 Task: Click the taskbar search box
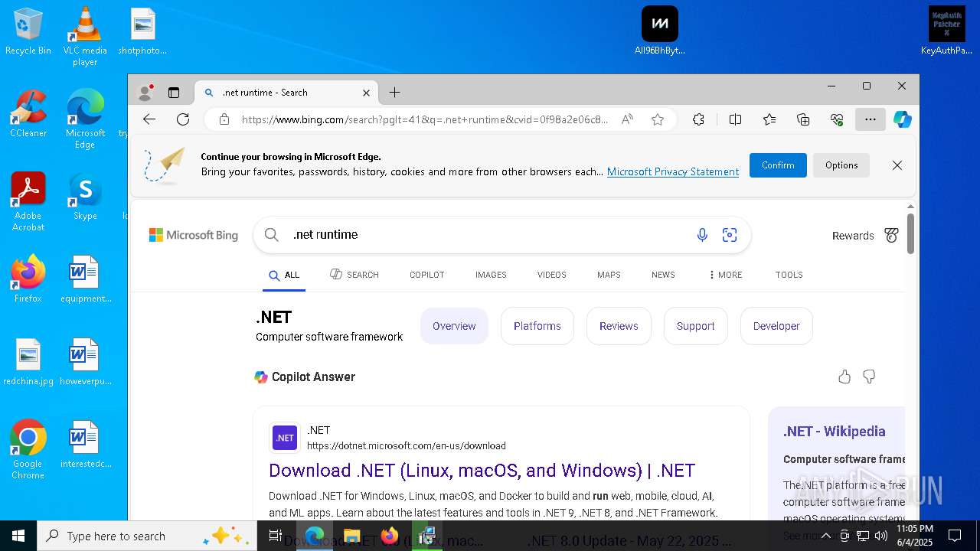(x=147, y=536)
